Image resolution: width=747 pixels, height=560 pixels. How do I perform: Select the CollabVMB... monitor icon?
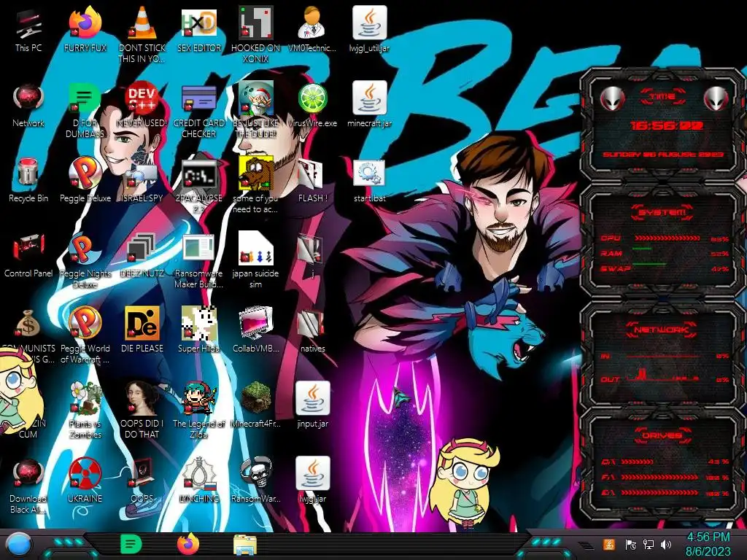click(x=256, y=331)
